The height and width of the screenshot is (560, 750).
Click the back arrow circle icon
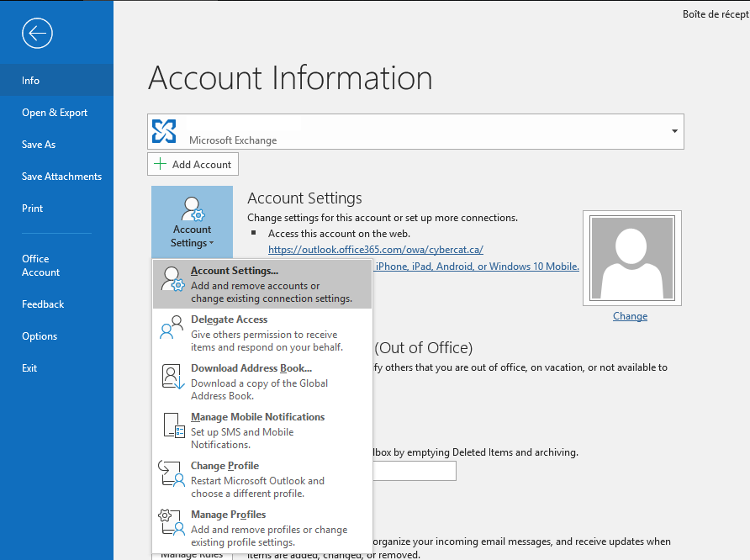tap(38, 34)
